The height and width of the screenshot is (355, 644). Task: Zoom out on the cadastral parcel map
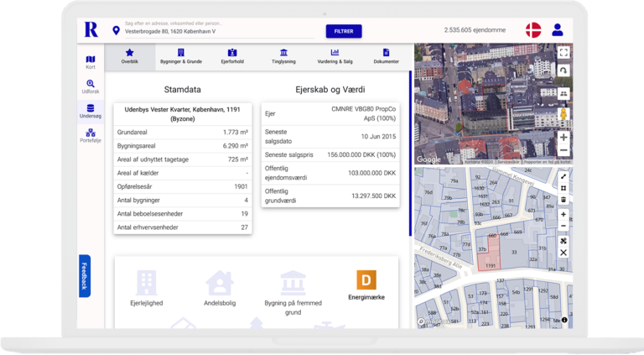point(563,226)
